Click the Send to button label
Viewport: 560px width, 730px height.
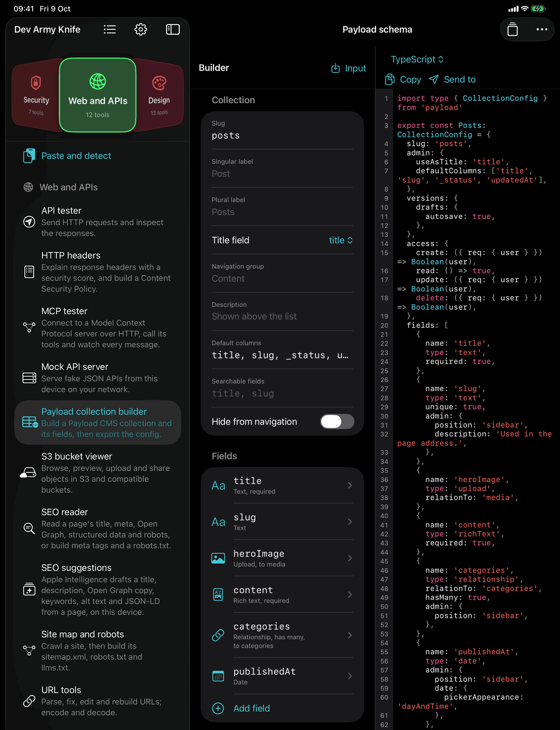[460, 79]
